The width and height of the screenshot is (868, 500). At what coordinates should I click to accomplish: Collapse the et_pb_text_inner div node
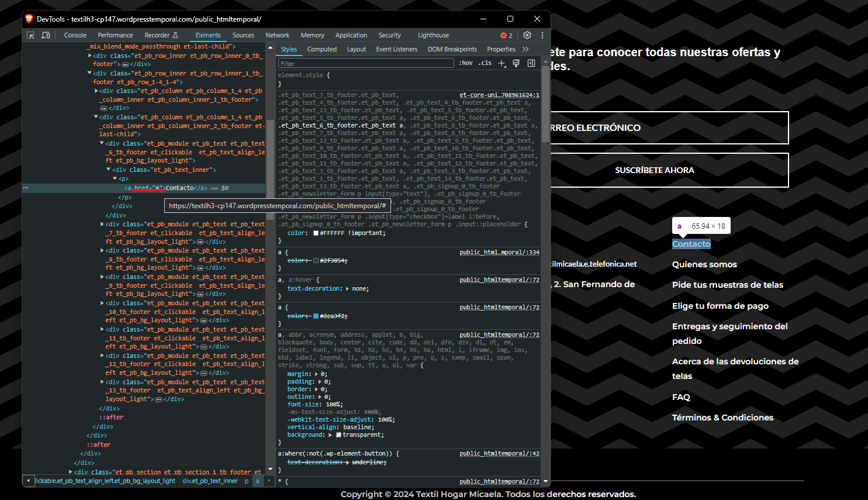click(108, 170)
